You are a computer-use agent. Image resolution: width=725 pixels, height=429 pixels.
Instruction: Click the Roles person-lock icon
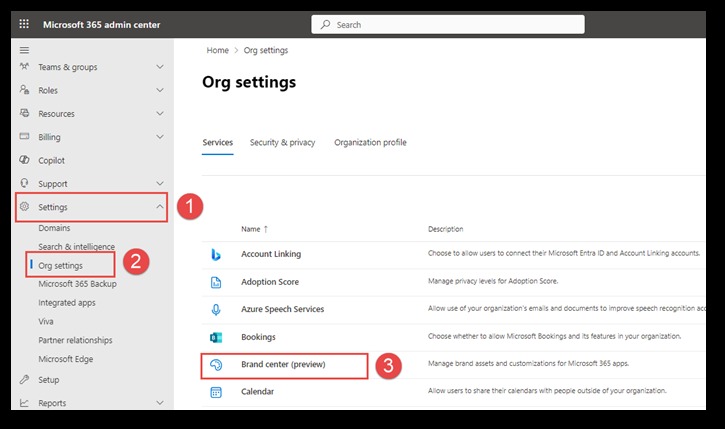pos(25,90)
